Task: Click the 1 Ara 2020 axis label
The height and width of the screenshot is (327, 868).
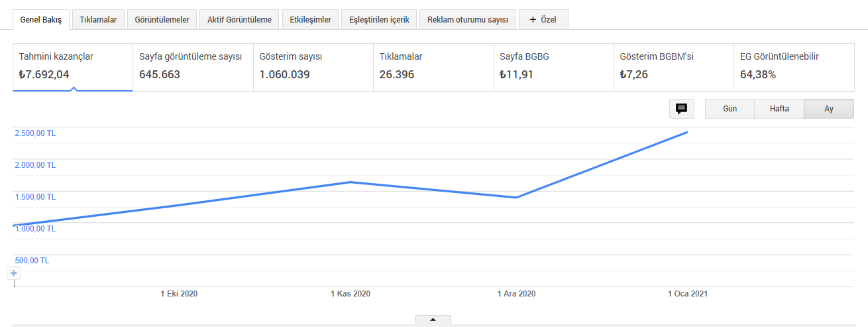Action: click(516, 293)
